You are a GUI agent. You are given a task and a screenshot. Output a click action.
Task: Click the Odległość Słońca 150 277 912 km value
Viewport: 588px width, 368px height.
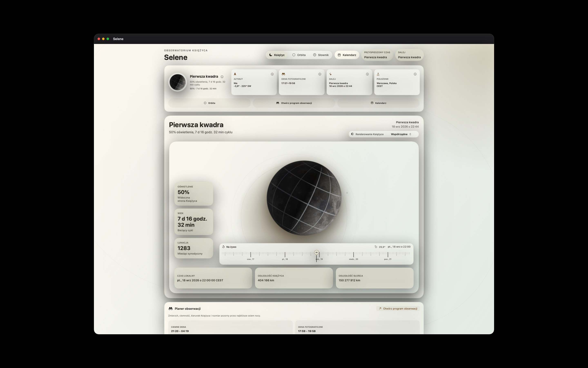coord(349,280)
